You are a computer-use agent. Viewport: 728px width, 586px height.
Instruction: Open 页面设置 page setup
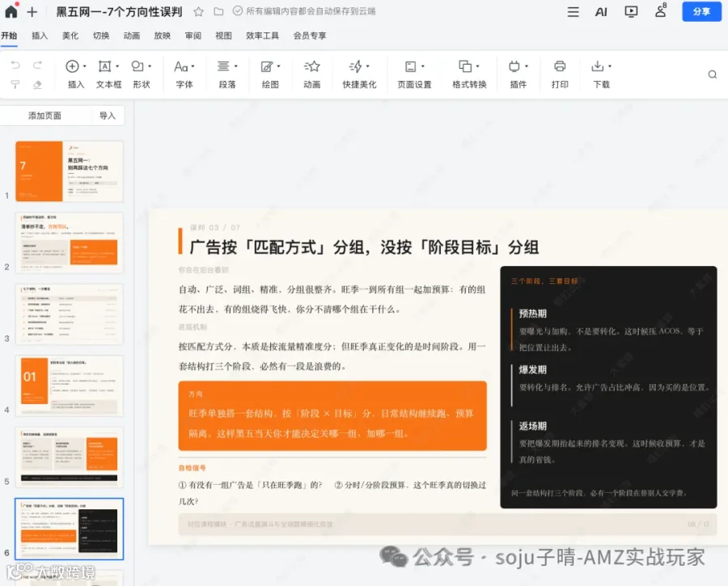(414, 74)
